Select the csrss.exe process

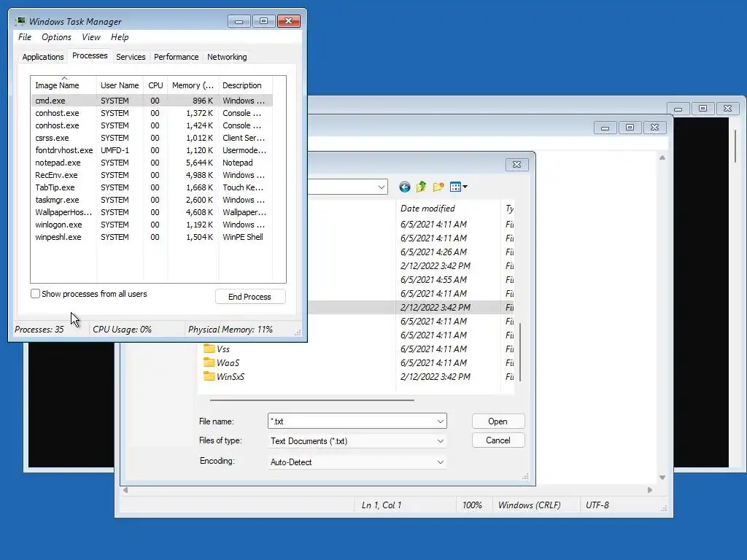[x=152, y=138]
